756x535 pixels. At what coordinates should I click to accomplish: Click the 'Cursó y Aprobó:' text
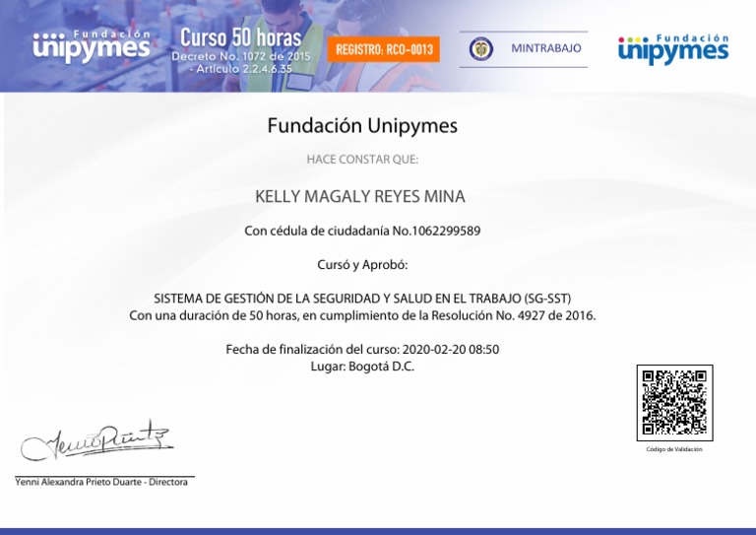pyautogui.click(x=362, y=265)
